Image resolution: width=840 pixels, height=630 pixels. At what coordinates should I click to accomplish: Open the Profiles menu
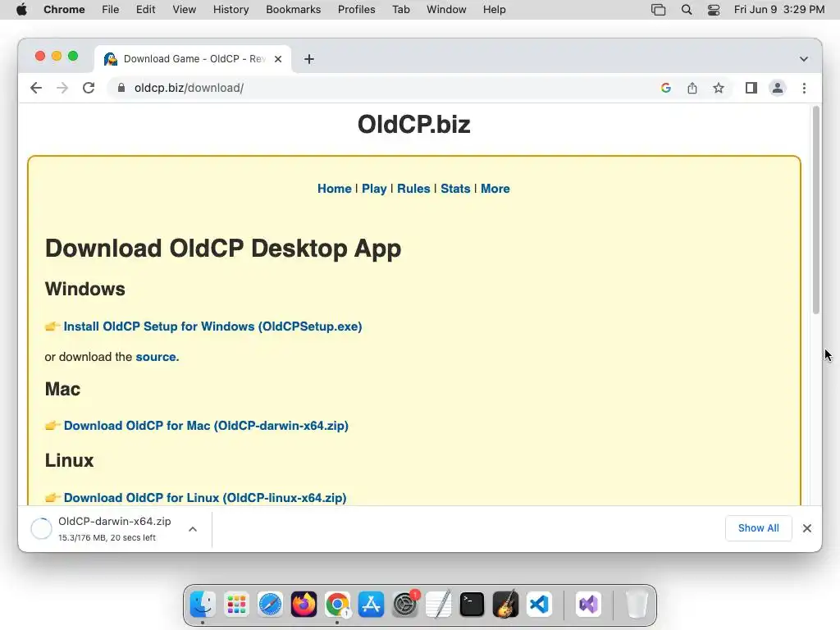point(356,10)
